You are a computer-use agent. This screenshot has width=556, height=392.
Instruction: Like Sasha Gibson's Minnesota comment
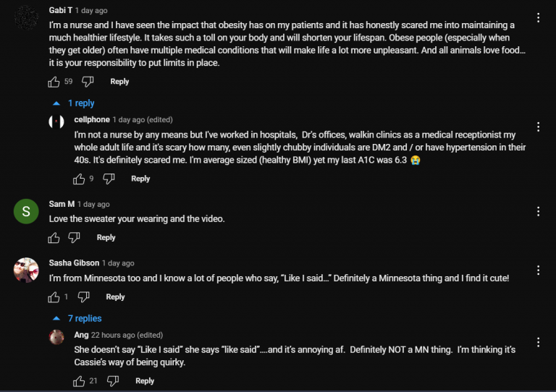pyautogui.click(x=54, y=297)
